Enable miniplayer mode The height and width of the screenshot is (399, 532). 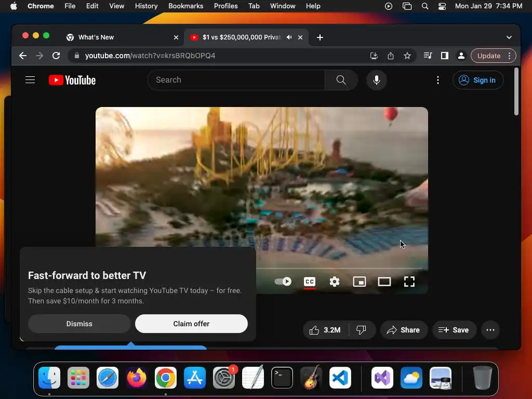(360, 282)
